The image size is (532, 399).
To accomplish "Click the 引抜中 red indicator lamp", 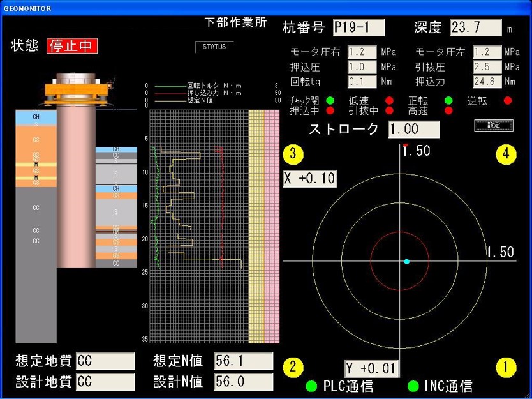I will [x=389, y=110].
